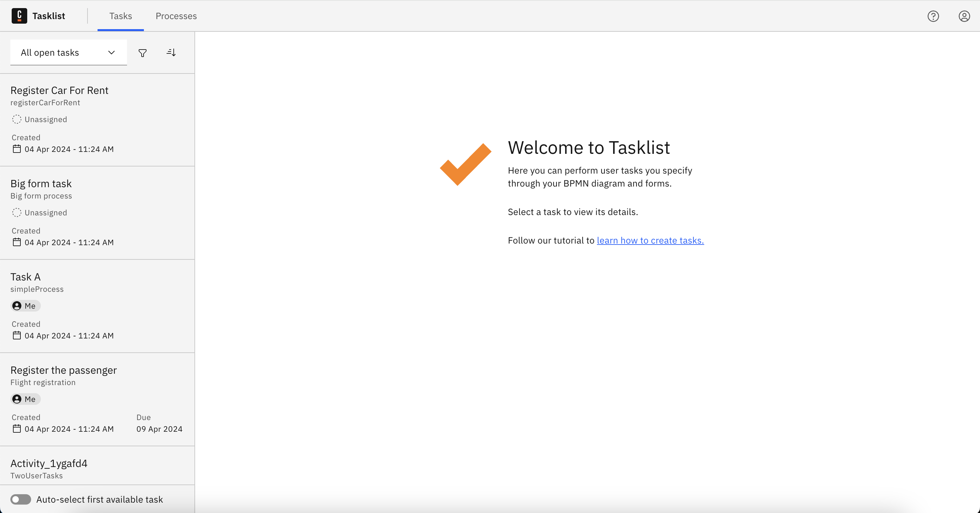Click the Camunda Tasklist logo

[19, 16]
